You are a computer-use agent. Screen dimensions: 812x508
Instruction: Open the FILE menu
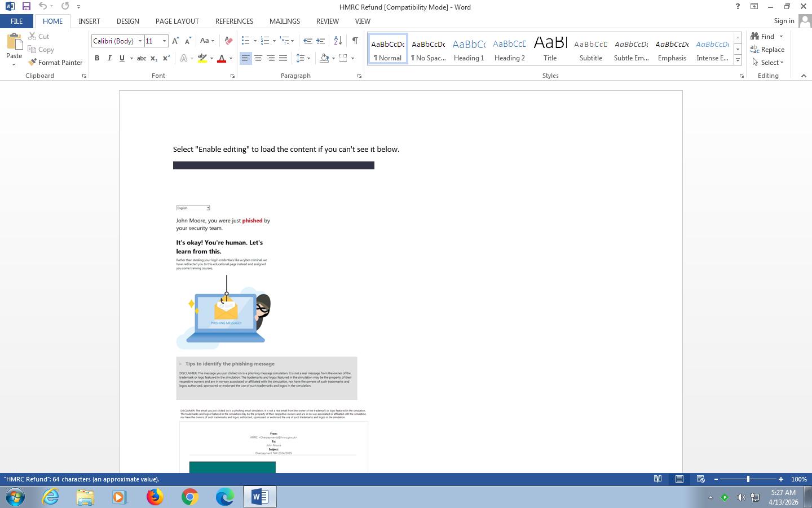[x=16, y=21]
